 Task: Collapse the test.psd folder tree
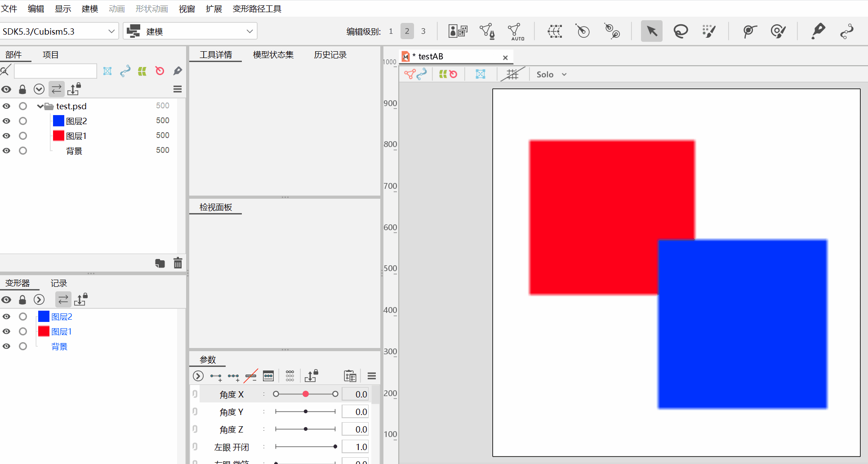[x=40, y=107]
